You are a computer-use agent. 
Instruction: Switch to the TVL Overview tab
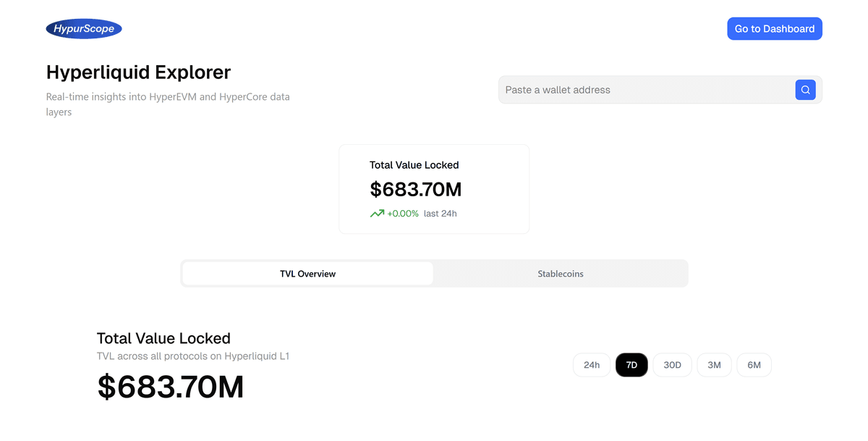(x=307, y=274)
